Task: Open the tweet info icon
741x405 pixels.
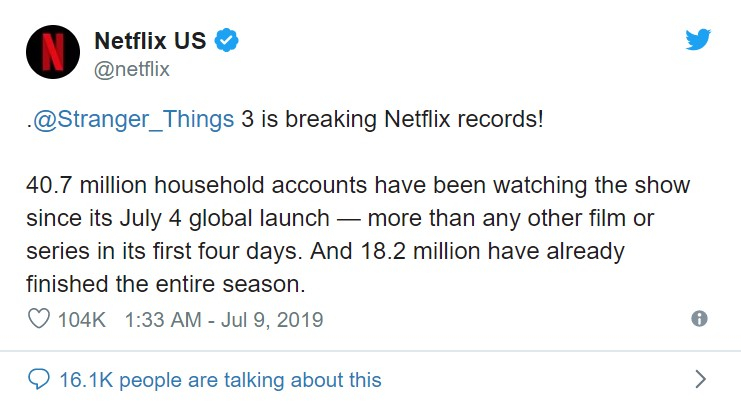Action: pos(699,319)
